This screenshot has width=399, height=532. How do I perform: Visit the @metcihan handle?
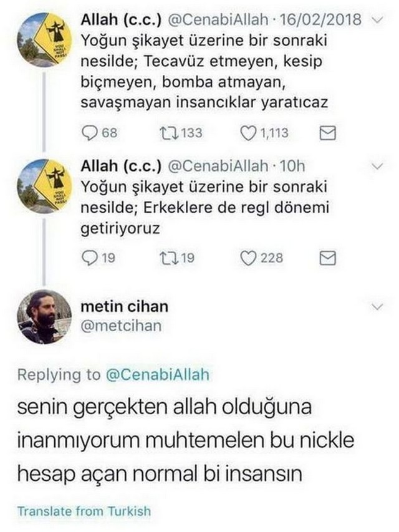click(x=121, y=326)
